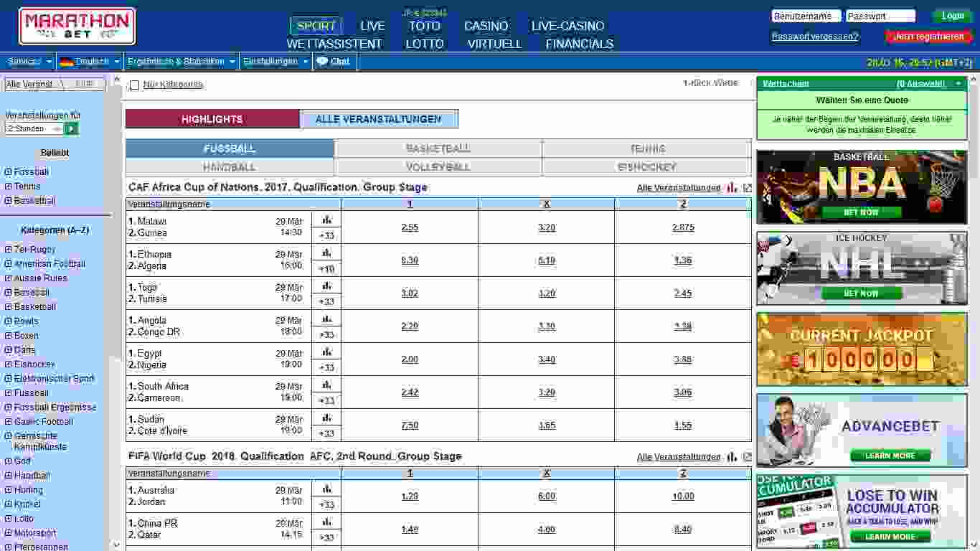Focus the Benutzername input field
The image size is (980, 551).
[806, 16]
